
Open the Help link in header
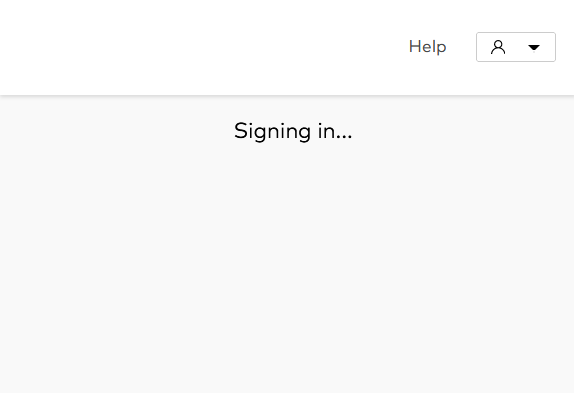click(x=427, y=47)
